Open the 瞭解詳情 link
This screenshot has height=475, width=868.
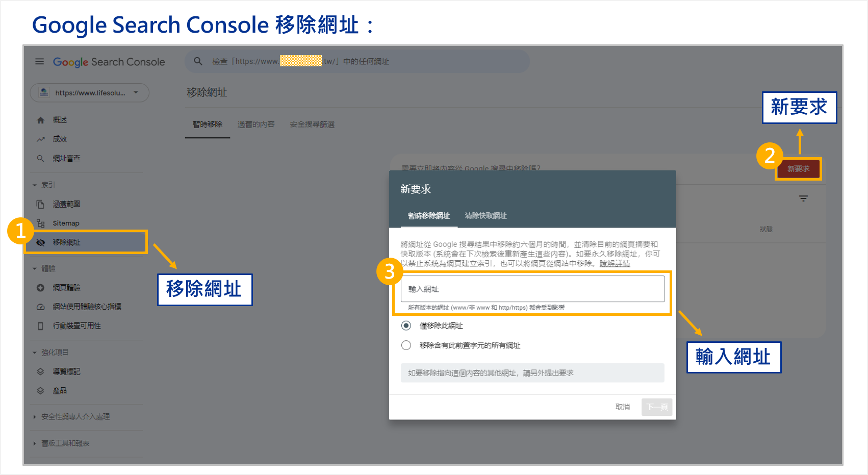(x=615, y=264)
